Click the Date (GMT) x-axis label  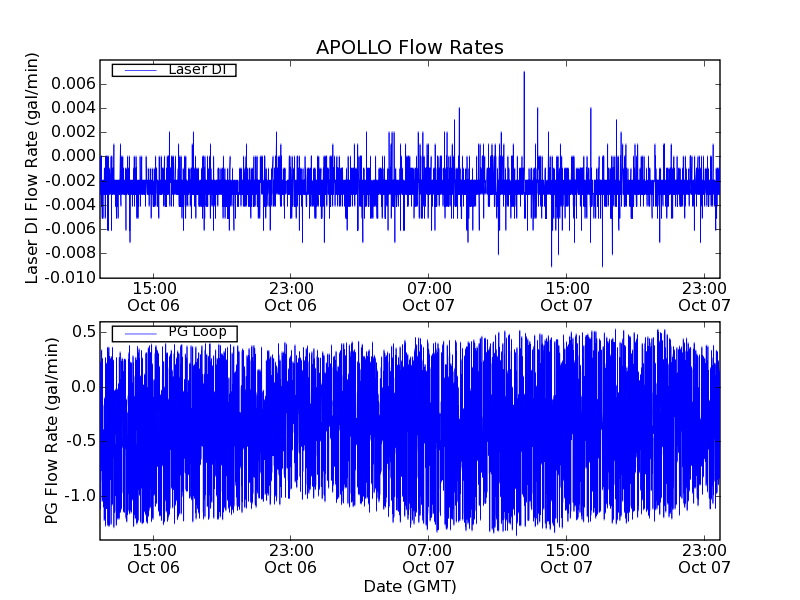pyautogui.click(x=409, y=586)
